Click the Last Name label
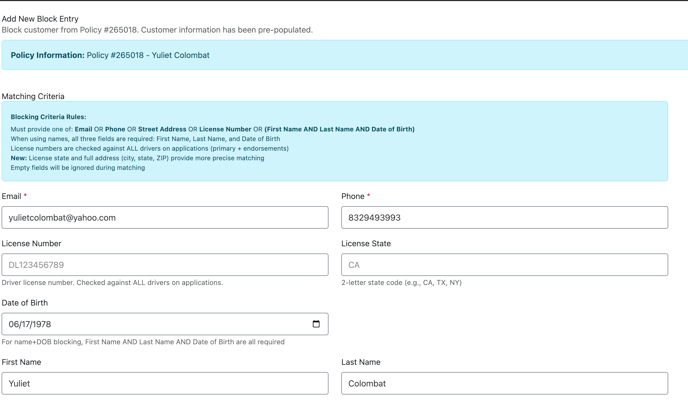Image resolution: width=688 pixels, height=406 pixels. tap(360, 362)
